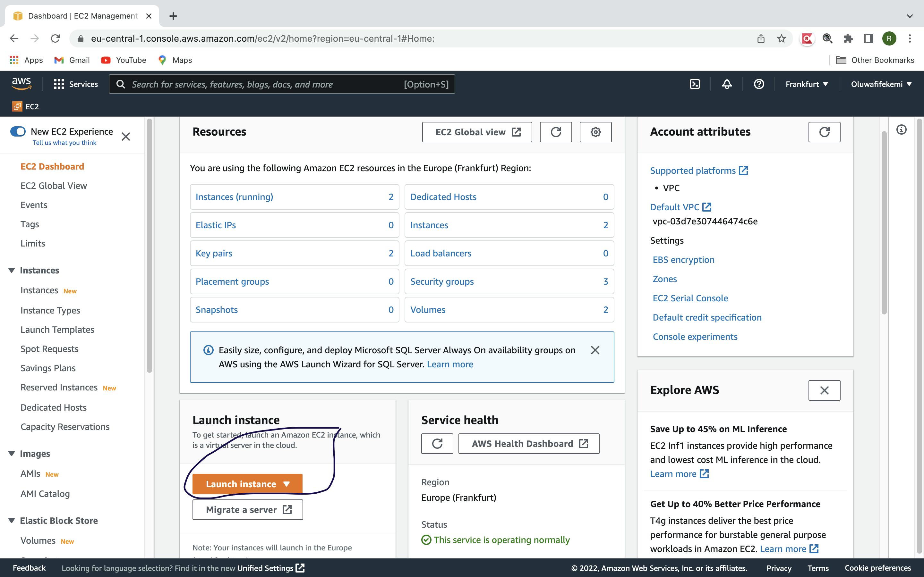Select the Frankfurt region dropdown
924x577 pixels.
coord(805,84)
